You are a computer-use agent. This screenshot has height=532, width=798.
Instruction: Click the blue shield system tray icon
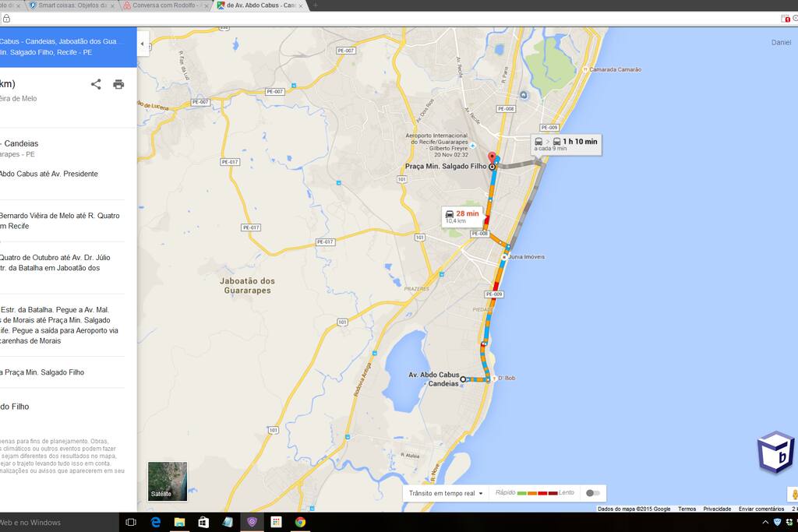tap(777, 523)
